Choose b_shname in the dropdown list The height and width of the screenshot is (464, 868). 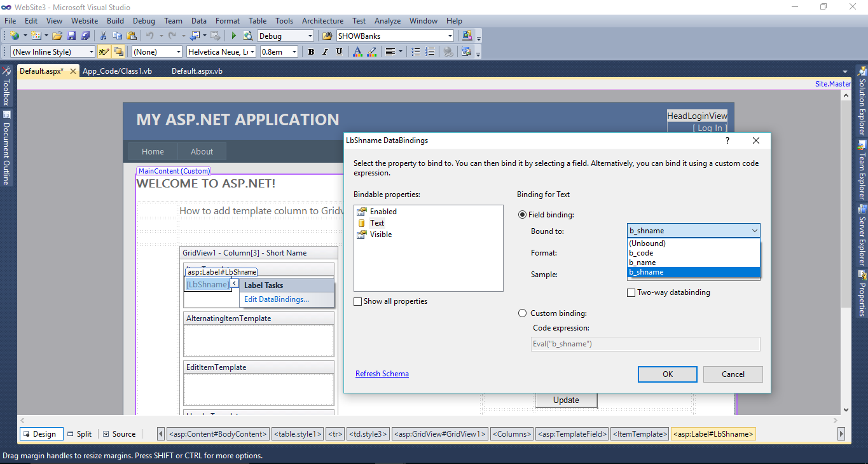pyautogui.click(x=693, y=272)
